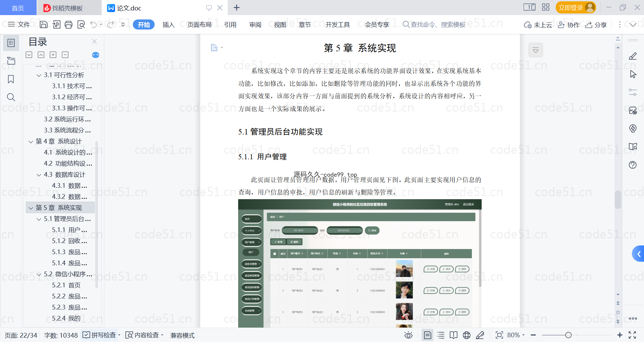Close the 目录 panel

[x=94, y=42]
